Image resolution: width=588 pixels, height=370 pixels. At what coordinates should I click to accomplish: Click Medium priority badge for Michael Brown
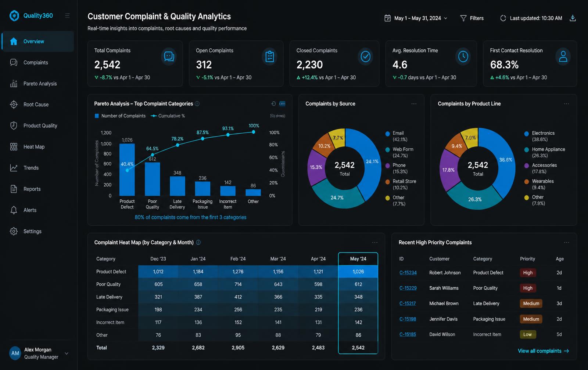point(531,304)
